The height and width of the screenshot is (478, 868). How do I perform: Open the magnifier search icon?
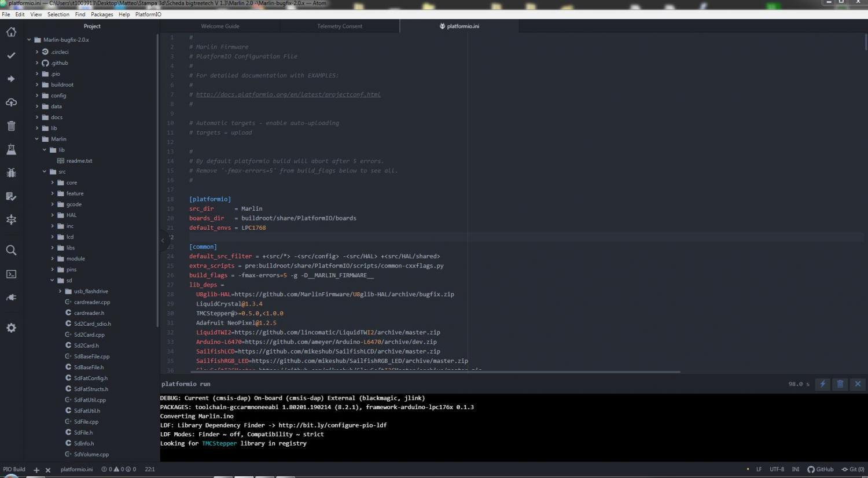[x=11, y=250]
